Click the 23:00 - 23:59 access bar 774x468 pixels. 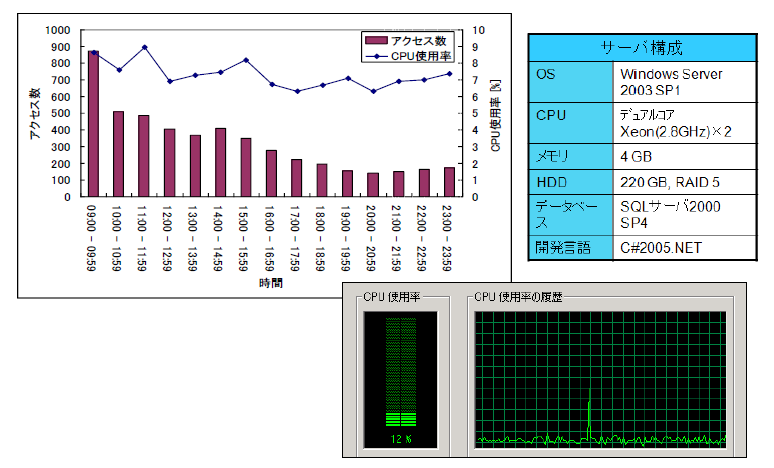click(449, 182)
